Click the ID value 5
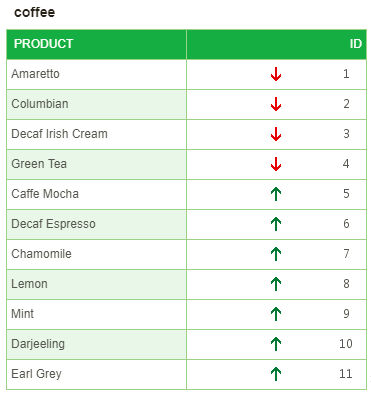371x394 pixels. [x=346, y=194]
